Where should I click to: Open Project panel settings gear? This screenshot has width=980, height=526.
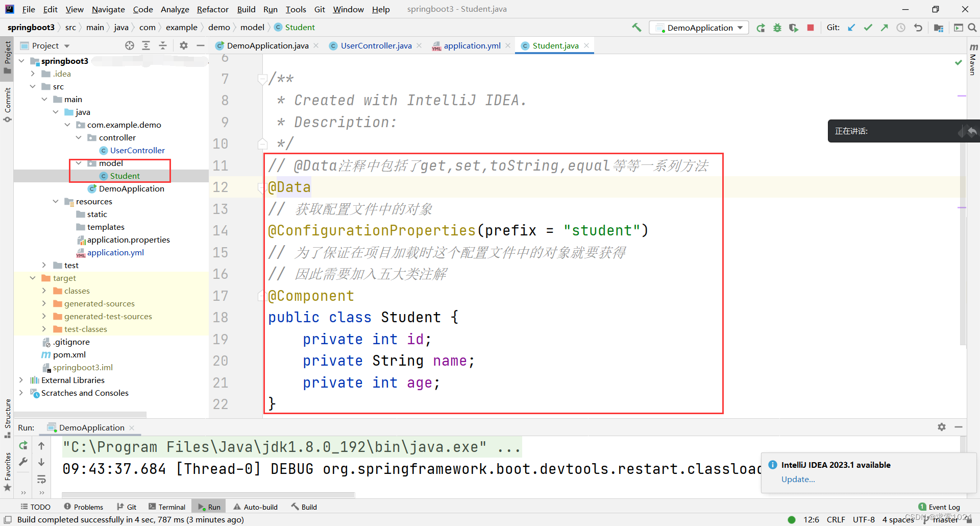point(184,45)
